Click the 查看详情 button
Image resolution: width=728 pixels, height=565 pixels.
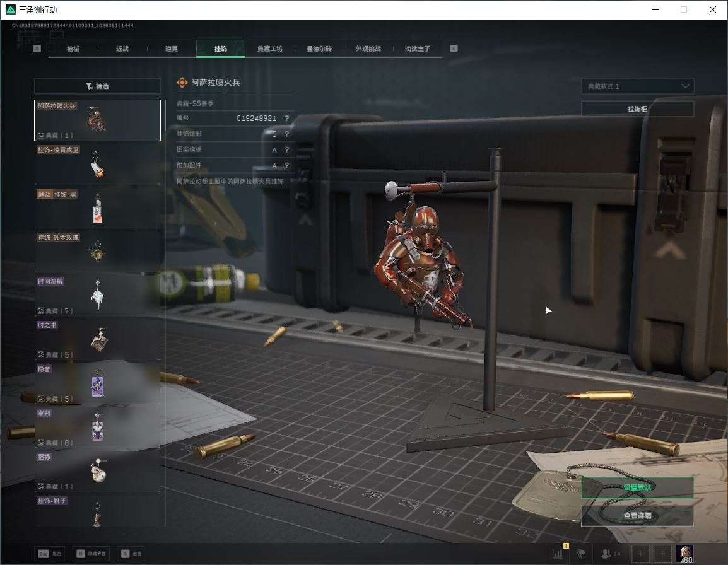(x=637, y=515)
